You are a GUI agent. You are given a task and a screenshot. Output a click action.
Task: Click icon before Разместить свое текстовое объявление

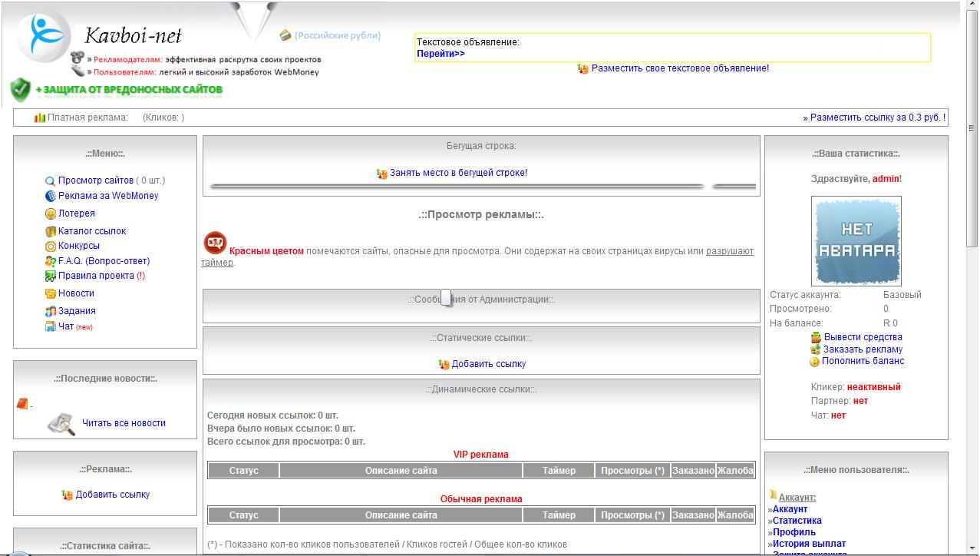pos(583,68)
